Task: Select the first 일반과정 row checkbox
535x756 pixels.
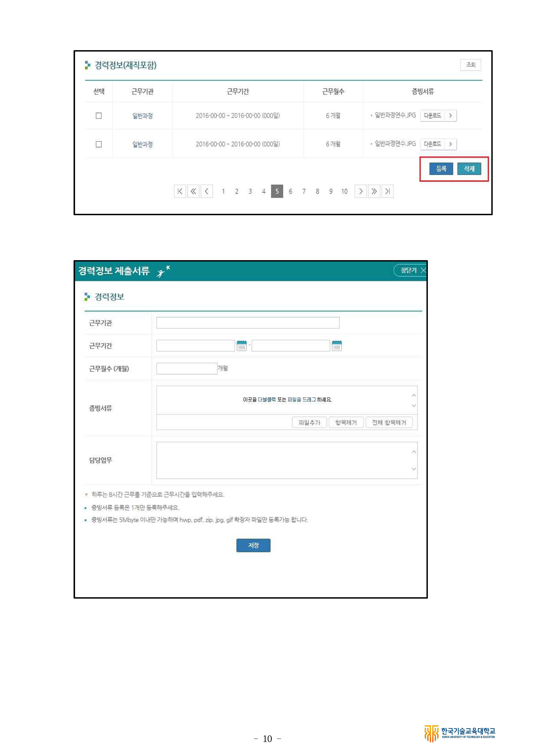Action: 99,116
